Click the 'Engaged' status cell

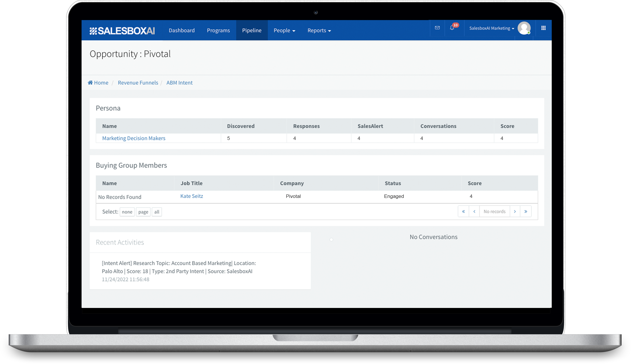(x=394, y=196)
